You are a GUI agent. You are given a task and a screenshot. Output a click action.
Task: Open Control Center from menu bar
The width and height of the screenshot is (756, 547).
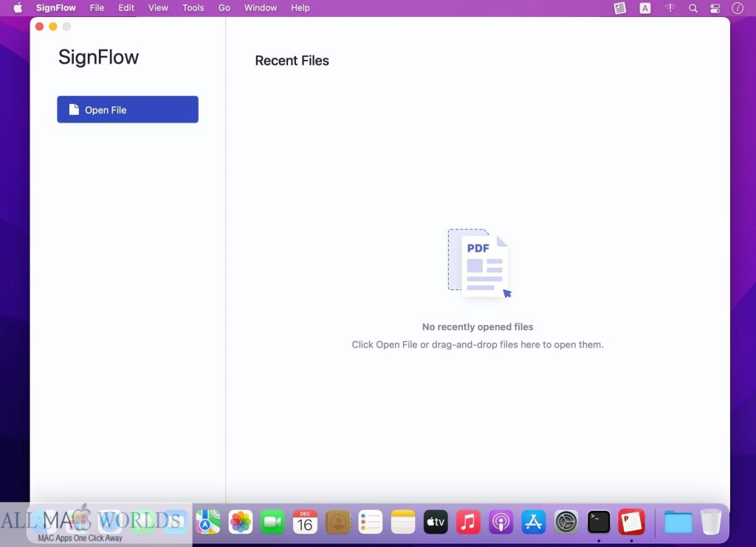(x=715, y=8)
